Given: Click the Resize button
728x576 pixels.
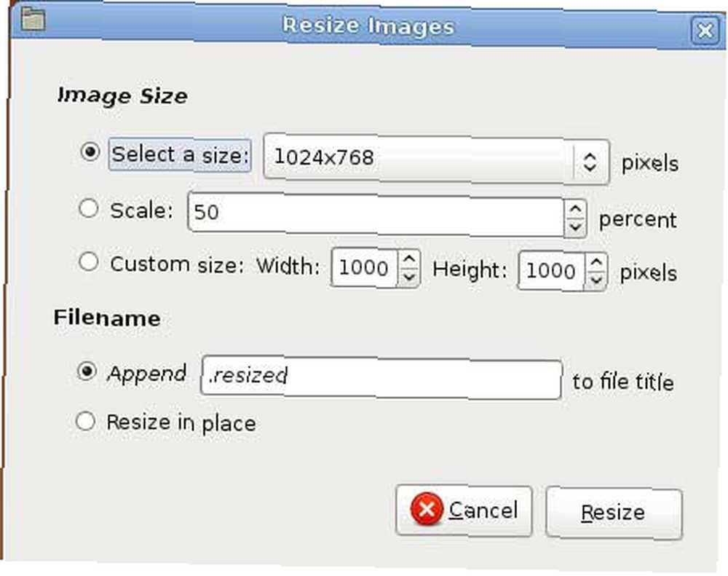Looking at the screenshot, I should click(x=614, y=513).
